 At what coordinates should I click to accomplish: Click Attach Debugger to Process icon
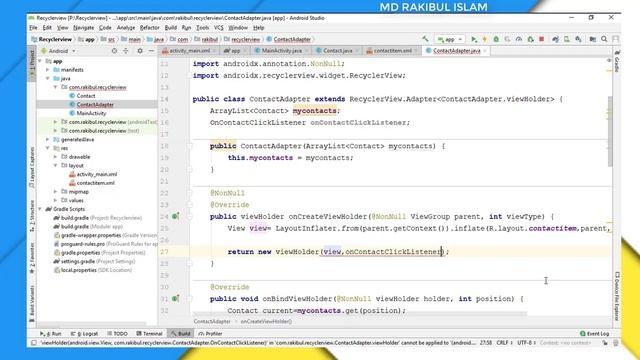[530, 39]
